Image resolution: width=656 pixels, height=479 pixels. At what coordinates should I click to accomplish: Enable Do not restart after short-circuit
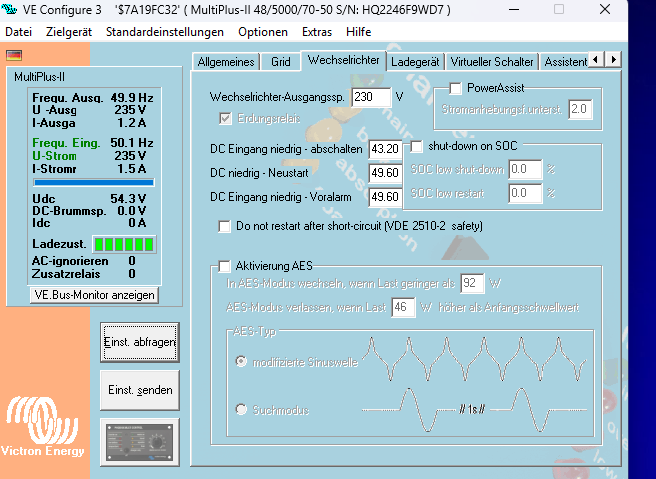coord(224,226)
